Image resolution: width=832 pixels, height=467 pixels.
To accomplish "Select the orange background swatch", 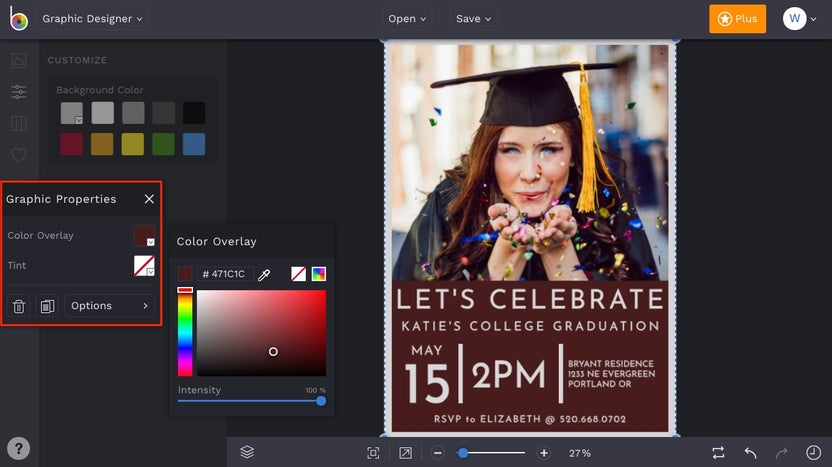I will point(102,144).
